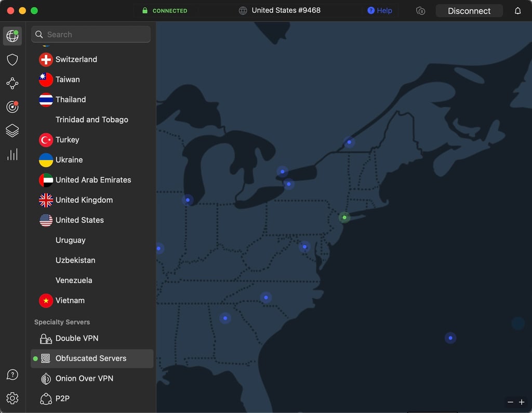This screenshot has width=532, height=413.
Task: Choose Double VPN specialty server label
Action: point(77,338)
